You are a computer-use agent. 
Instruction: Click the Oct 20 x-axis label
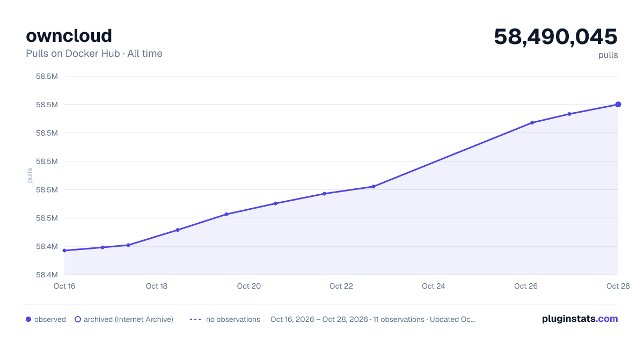pos(249,286)
